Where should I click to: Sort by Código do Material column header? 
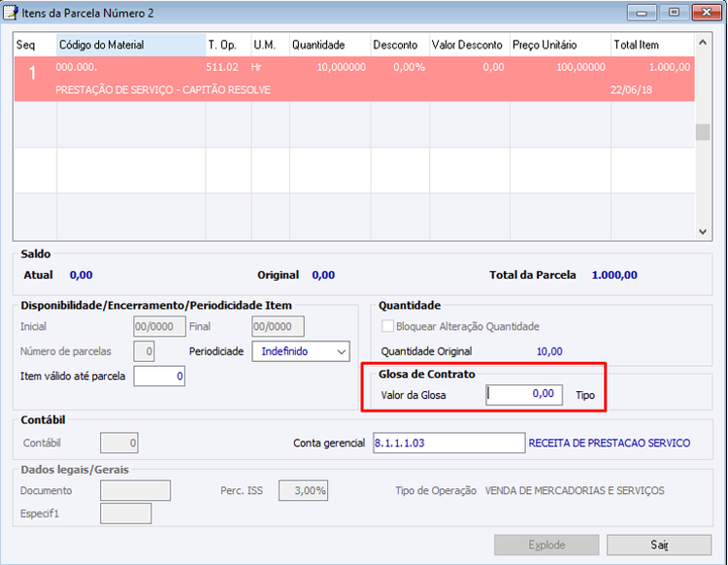tap(131, 45)
